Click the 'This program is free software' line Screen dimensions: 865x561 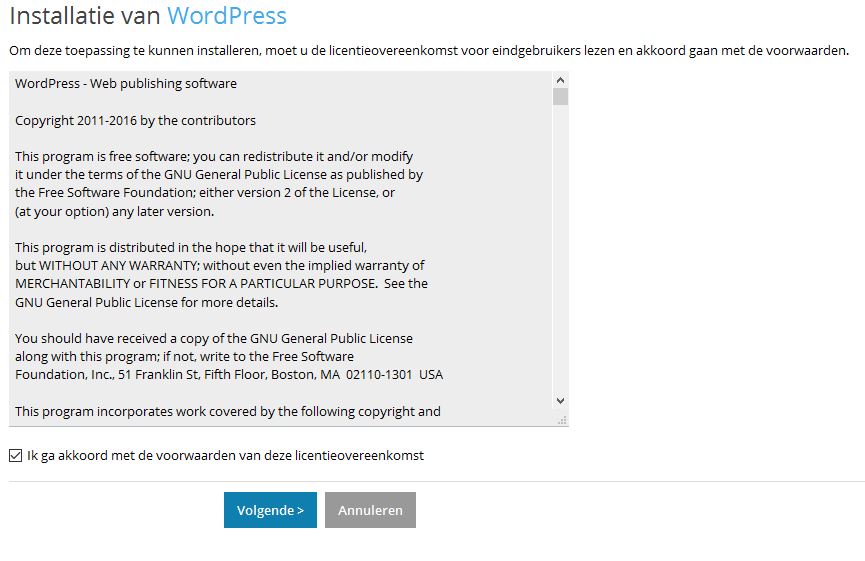[213, 157]
